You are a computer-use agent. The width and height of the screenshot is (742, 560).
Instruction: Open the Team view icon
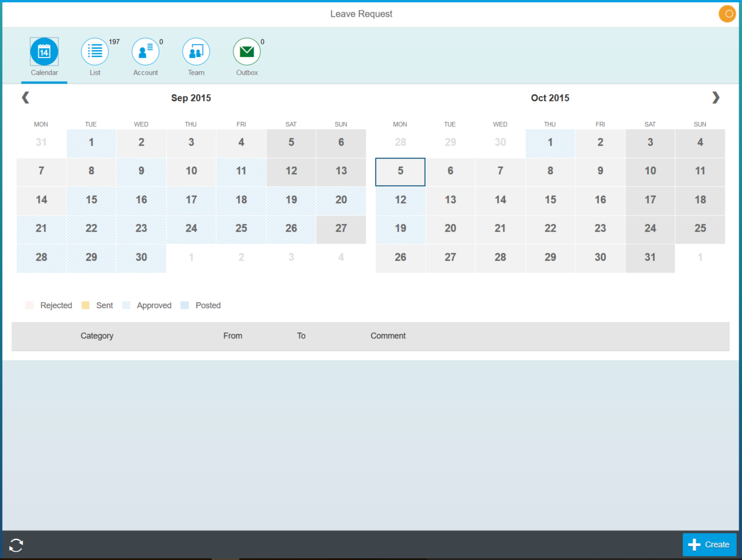tap(196, 52)
